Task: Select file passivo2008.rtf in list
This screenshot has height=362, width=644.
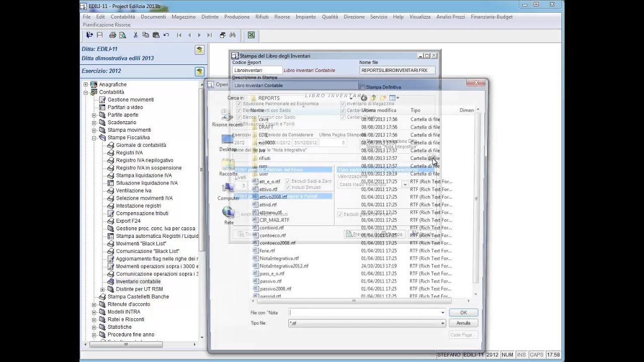Action: click(275, 289)
